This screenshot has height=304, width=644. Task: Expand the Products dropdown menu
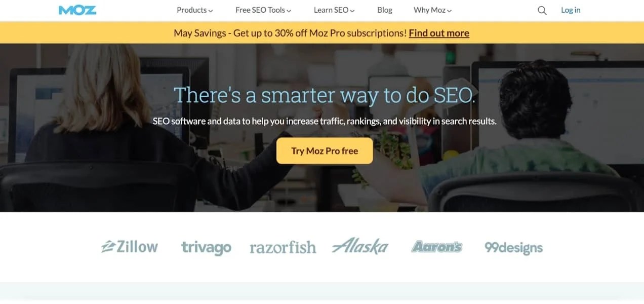coord(194,10)
